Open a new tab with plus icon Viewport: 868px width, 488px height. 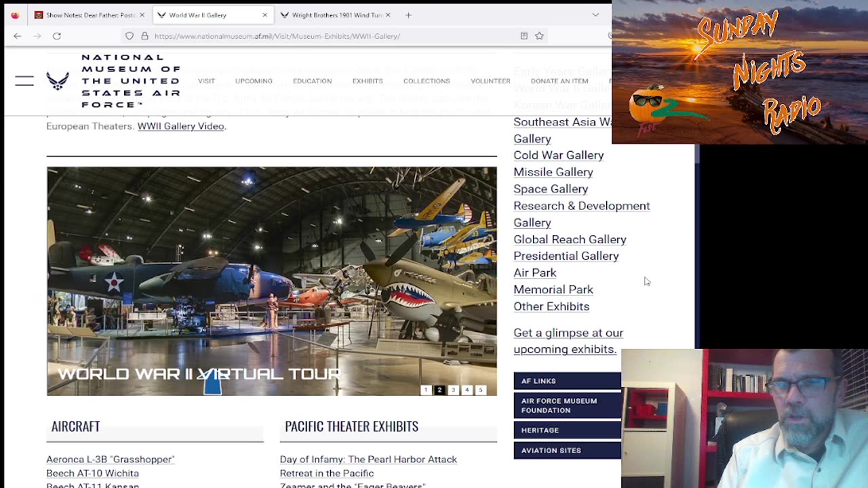408,15
